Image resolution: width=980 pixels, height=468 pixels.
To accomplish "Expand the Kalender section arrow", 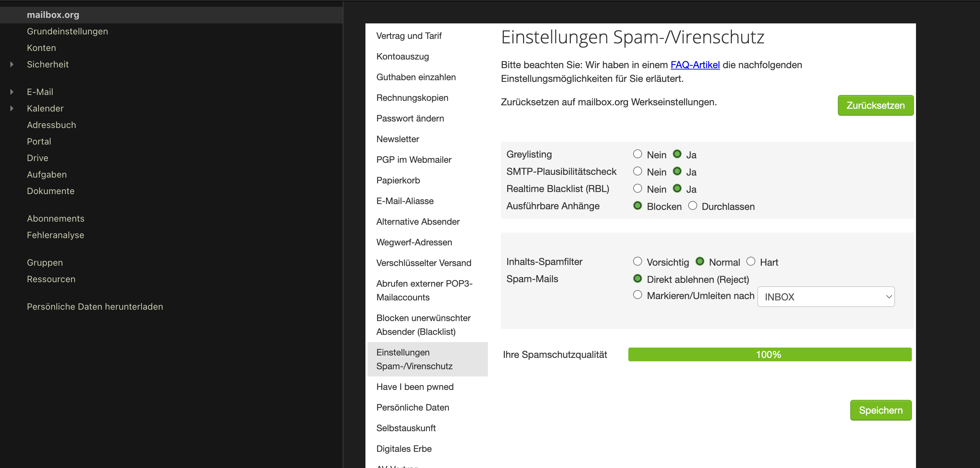I will pos(12,108).
